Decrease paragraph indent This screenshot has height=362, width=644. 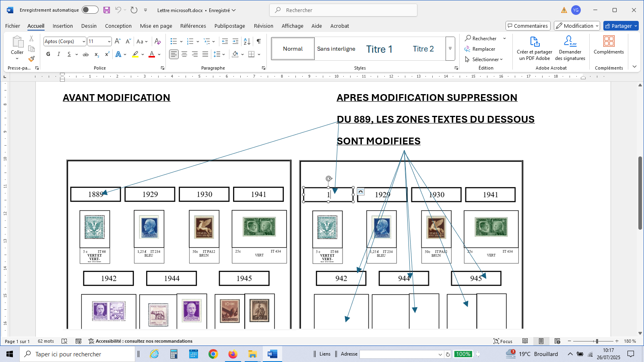[225, 41]
